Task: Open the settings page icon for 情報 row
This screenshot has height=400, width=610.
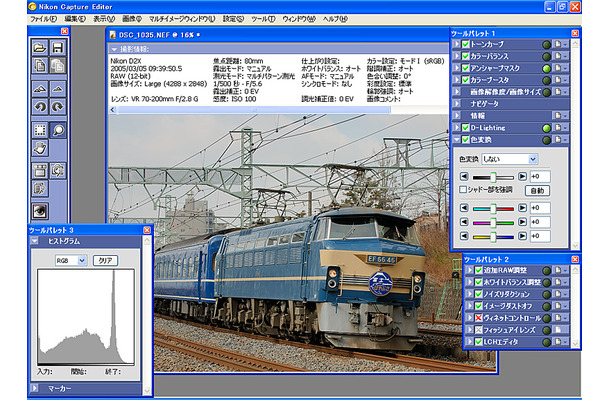Action: pyautogui.click(x=559, y=116)
